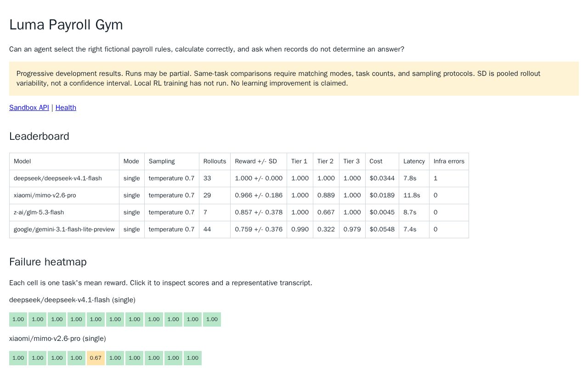Select the Tier 2 column header
This screenshot has width=588, height=368.
(x=326, y=161)
